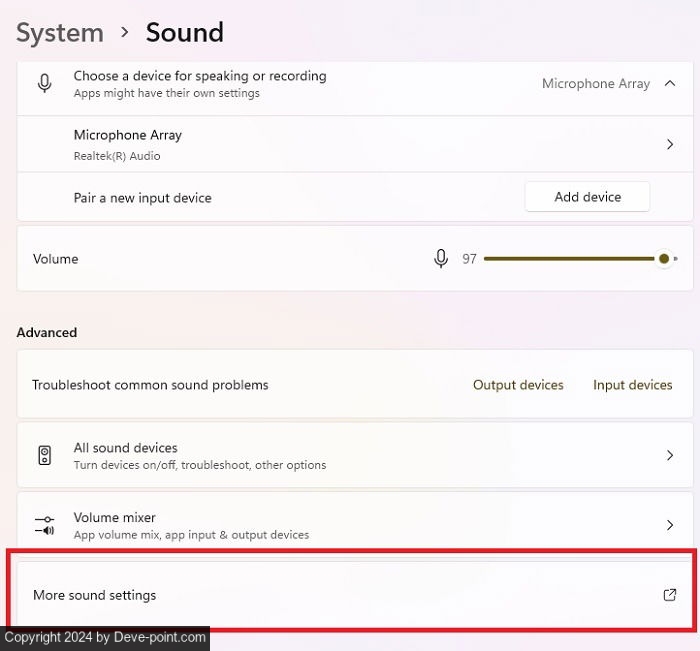Click the Add device button
Screen dimensions: 700x651
click(x=587, y=197)
